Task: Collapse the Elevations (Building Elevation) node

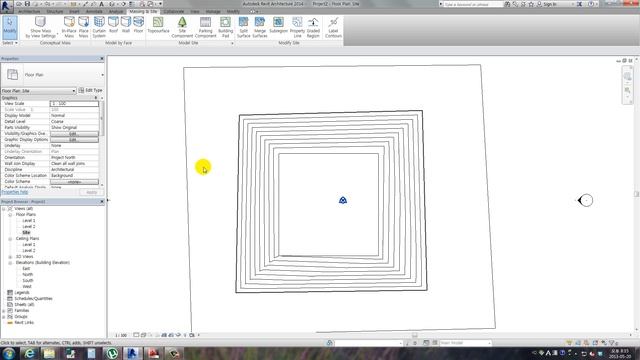Action: coord(10,263)
